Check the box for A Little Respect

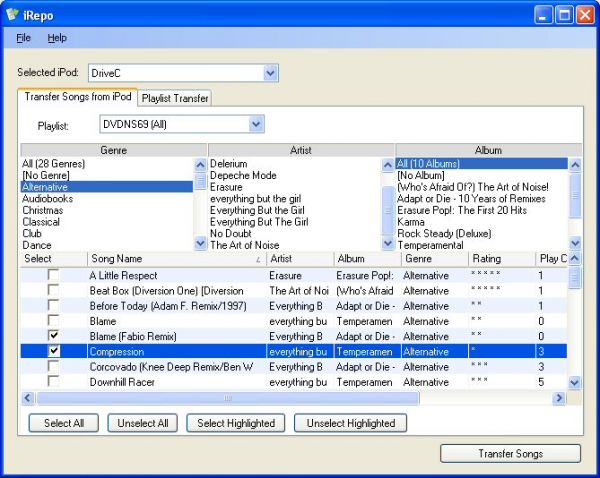54,275
